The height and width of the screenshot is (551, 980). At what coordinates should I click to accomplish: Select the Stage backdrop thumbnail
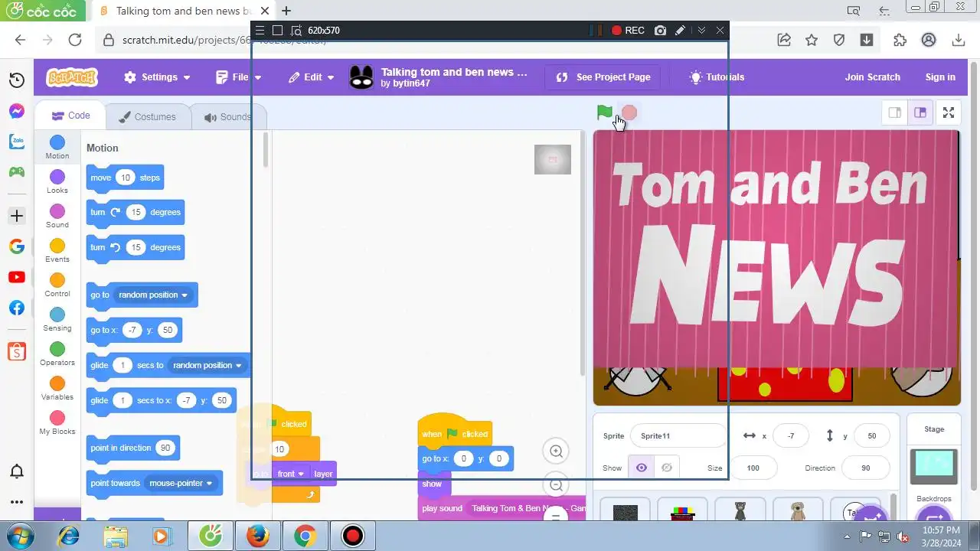click(x=933, y=466)
